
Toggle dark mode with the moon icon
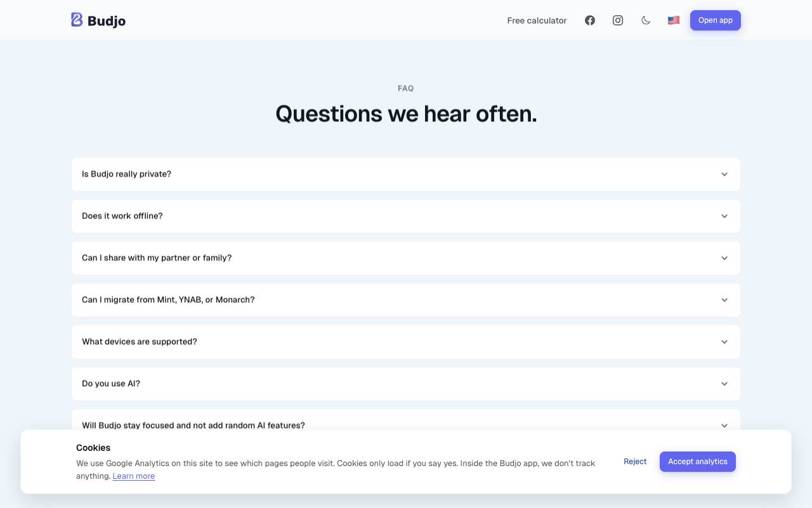pos(646,20)
